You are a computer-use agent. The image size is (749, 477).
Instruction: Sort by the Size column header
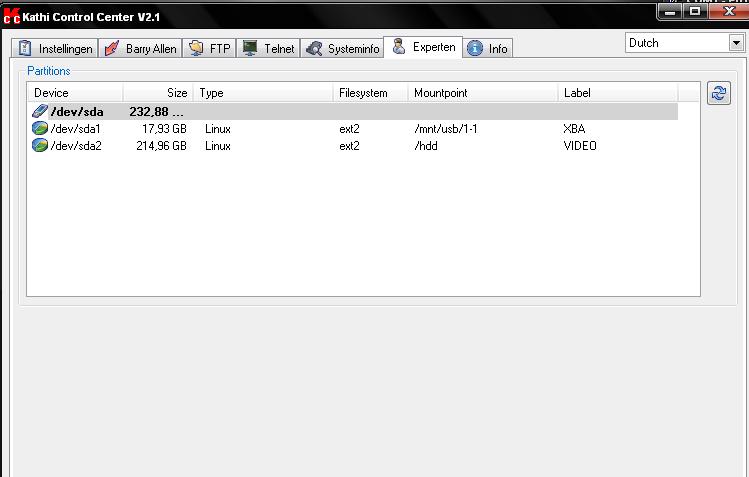(158, 93)
